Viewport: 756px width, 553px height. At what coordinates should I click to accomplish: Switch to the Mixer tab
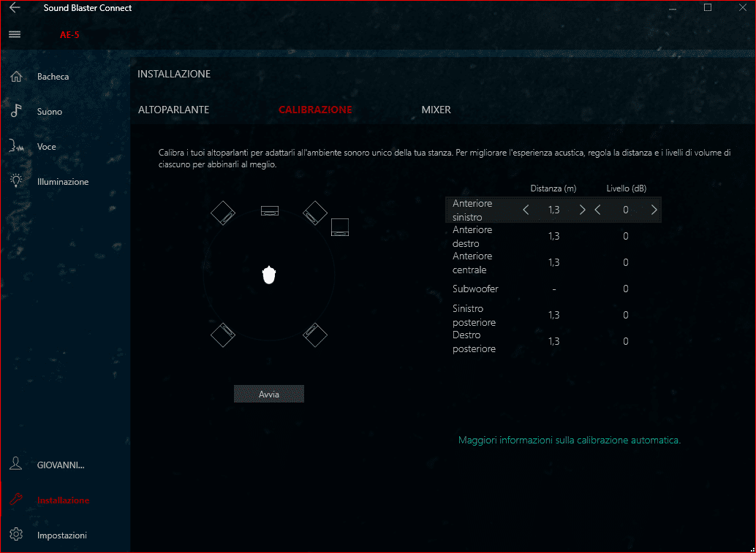tap(436, 110)
